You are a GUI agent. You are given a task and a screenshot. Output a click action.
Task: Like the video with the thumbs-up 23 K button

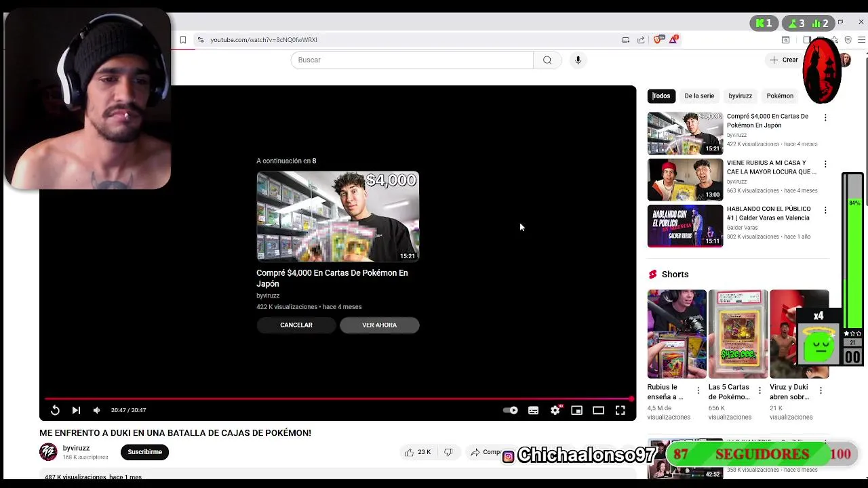pos(417,452)
